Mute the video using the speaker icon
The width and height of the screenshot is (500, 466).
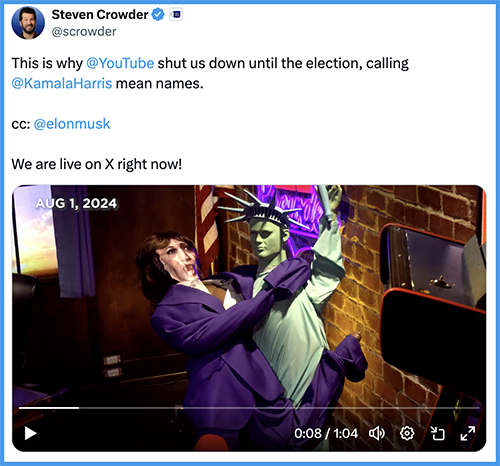pyautogui.click(x=377, y=433)
